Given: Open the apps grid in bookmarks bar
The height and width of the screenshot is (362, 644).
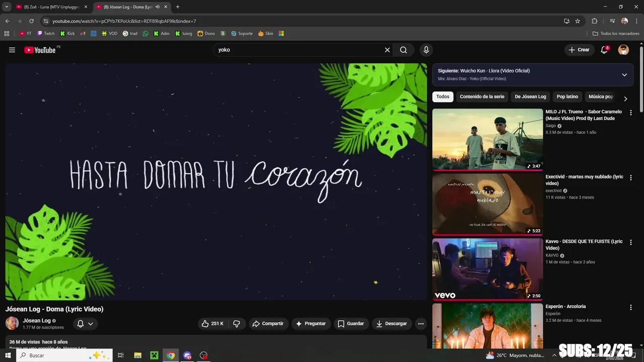Looking at the screenshot, I should (7, 34).
